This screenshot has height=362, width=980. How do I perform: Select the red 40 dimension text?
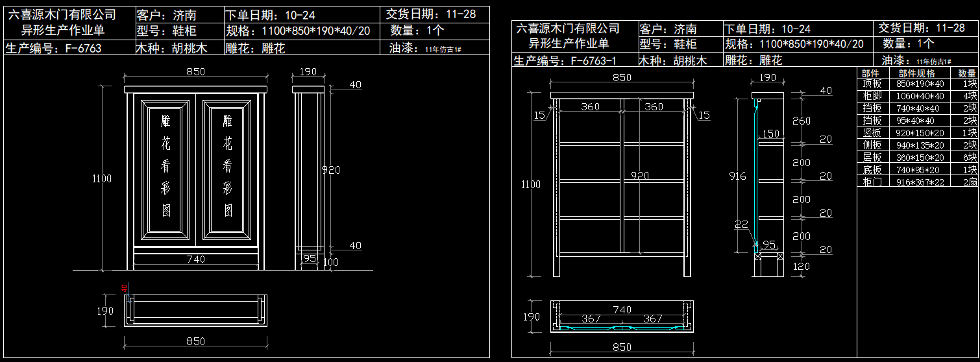pos(125,288)
